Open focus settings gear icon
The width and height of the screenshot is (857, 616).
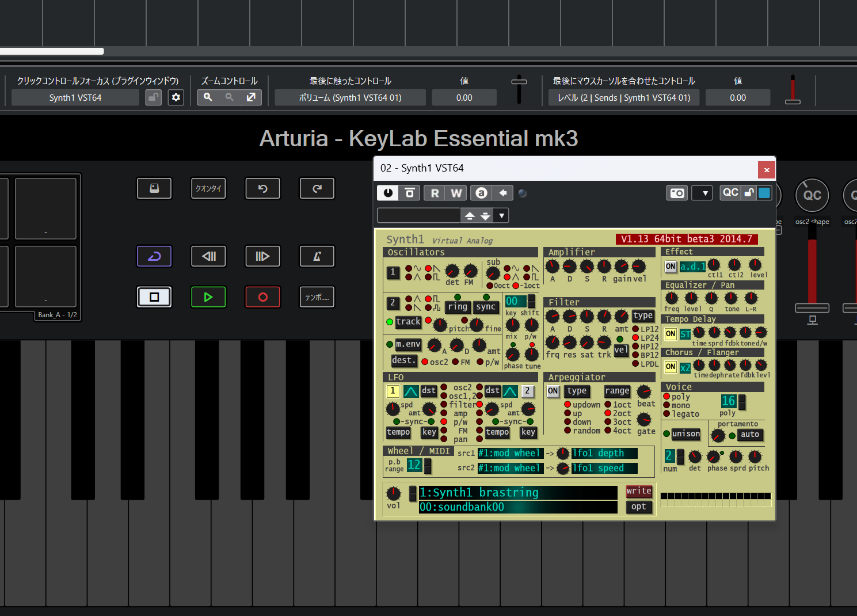click(x=176, y=97)
